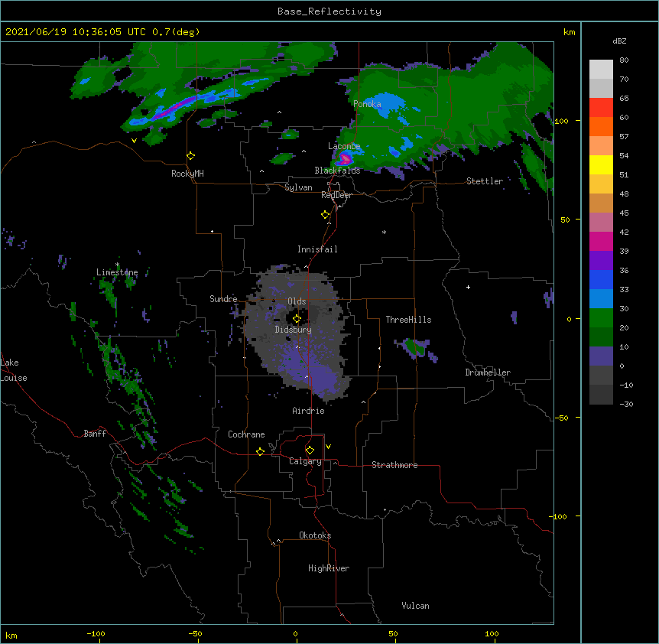Click the yellow diamond marker above Calgary label
This screenshot has height=644, width=659.
coord(310,450)
